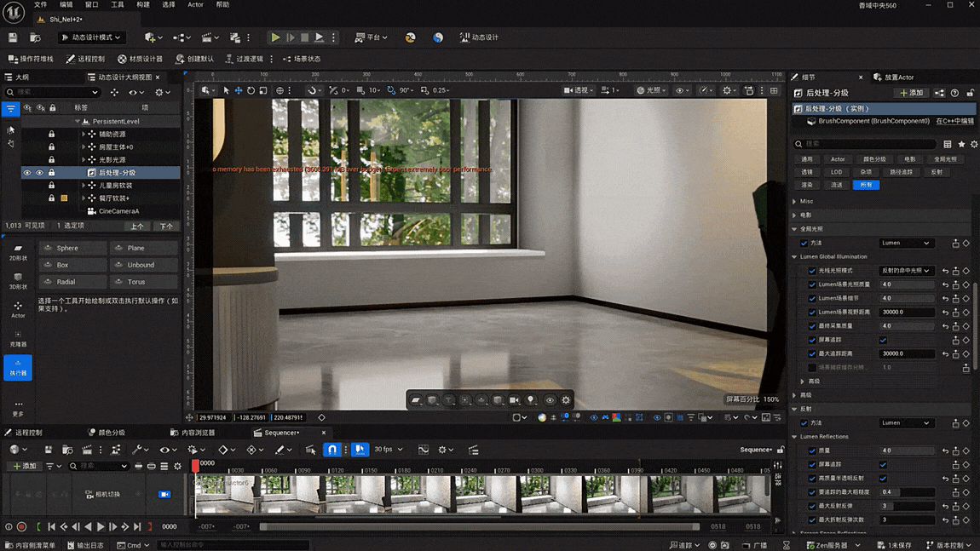
Task: Toggle lock on 儿童房软装 row
Action: point(51,186)
